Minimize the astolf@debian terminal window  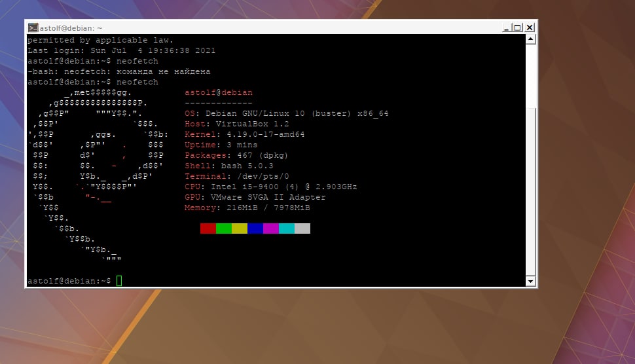point(506,27)
